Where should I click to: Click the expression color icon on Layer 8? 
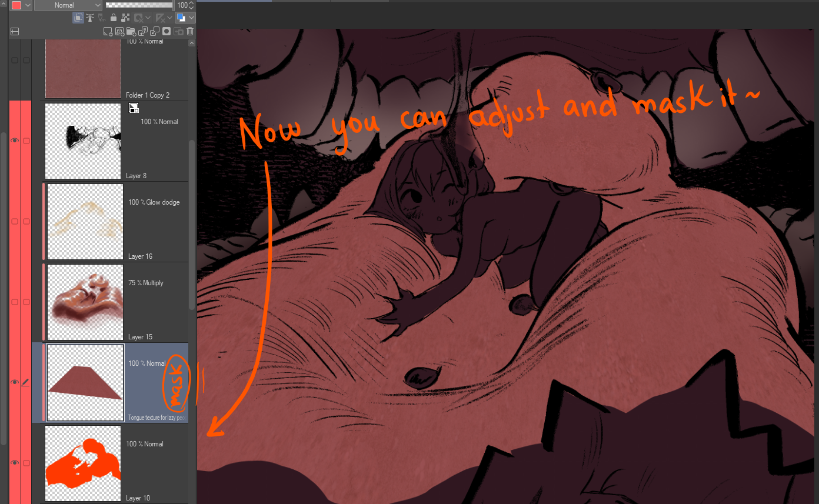coord(134,108)
